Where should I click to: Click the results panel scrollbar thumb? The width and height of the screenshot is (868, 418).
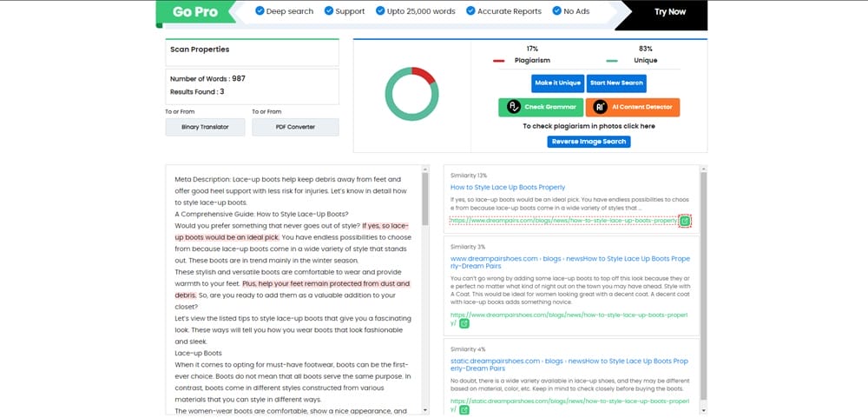[x=704, y=286]
